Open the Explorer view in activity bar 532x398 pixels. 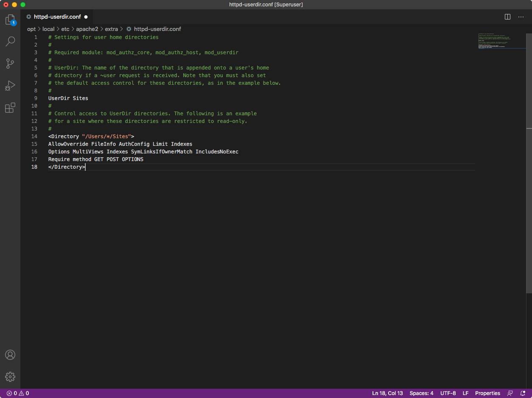point(10,19)
